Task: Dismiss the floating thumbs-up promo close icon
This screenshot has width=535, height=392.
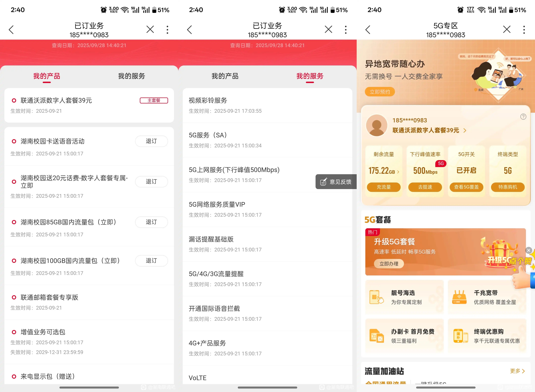Action: pos(528,250)
